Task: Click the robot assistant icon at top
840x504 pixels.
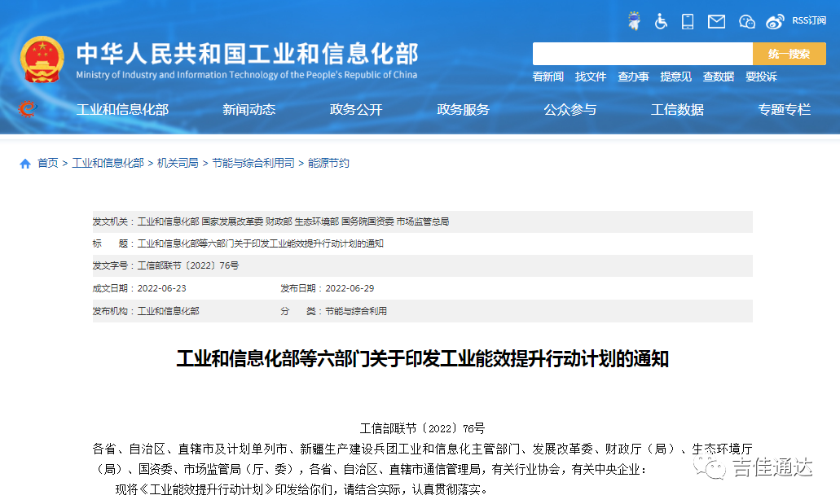Action: pyautogui.click(x=632, y=20)
